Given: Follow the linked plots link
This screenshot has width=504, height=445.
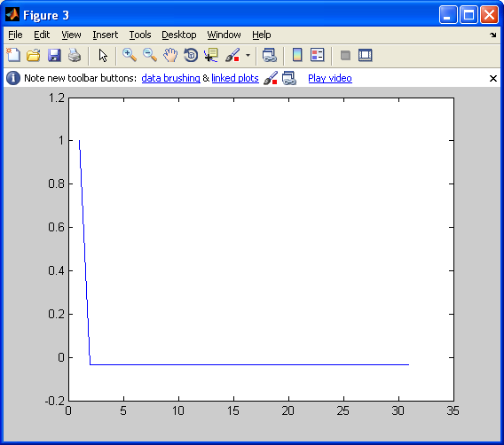Looking at the screenshot, I should click(x=235, y=78).
